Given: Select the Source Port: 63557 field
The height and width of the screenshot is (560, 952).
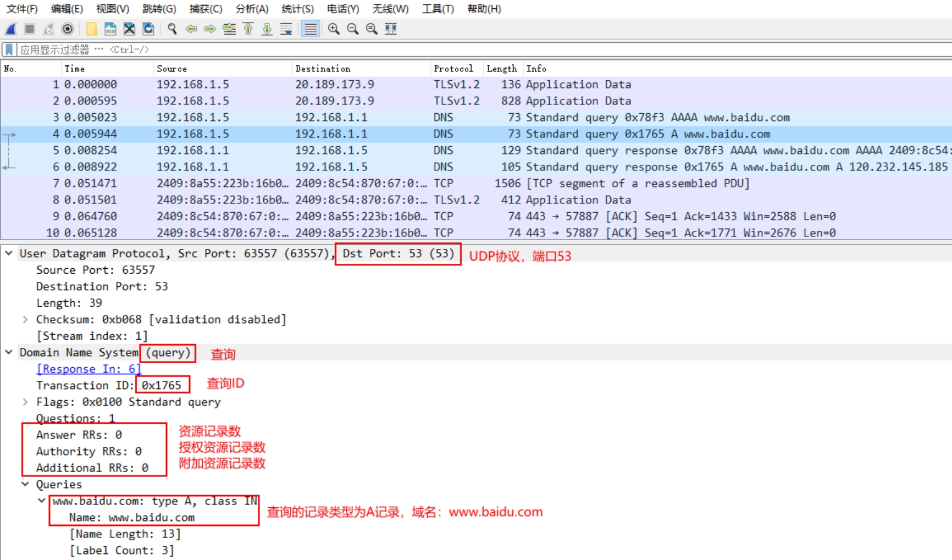Looking at the screenshot, I should (96, 270).
